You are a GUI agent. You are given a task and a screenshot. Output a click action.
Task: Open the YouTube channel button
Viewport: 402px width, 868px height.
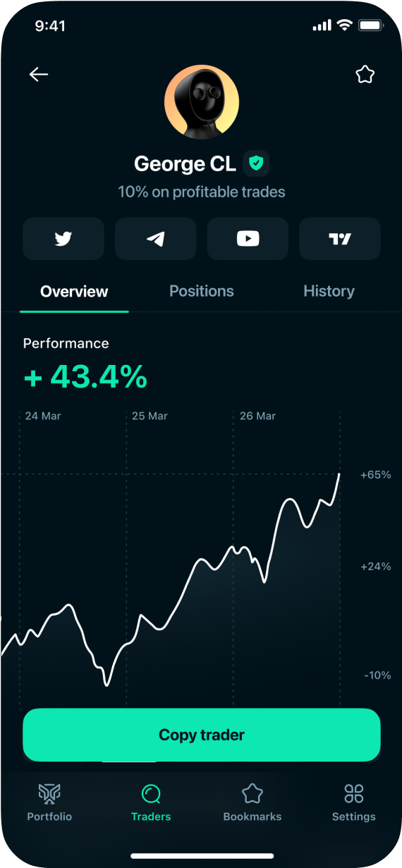[x=248, y=239]
